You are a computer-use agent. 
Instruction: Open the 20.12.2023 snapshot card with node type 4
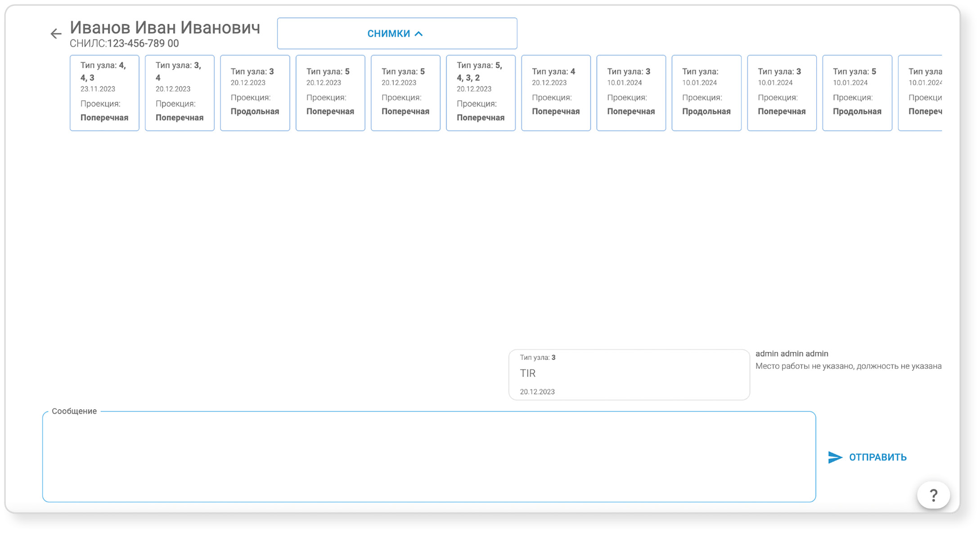pyautogui.click(x=556, y=93)
